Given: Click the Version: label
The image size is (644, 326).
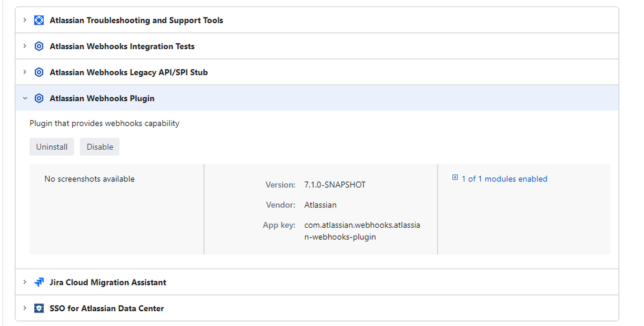Looking at the screenshot, I should click(281, 185).
